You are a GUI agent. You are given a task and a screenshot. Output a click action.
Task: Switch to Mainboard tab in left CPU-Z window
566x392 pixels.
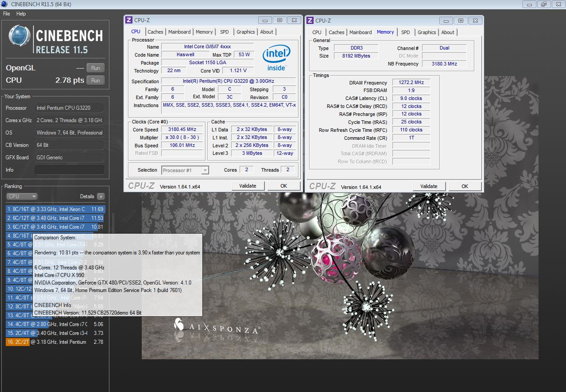pyautogui.click(x=179, y=32)
